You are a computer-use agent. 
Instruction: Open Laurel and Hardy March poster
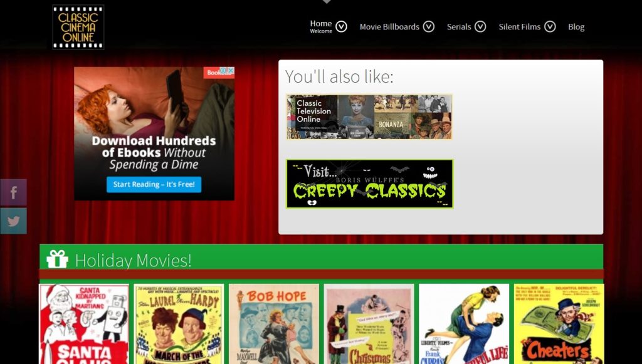pyautogui.click(x=179, y=324)
